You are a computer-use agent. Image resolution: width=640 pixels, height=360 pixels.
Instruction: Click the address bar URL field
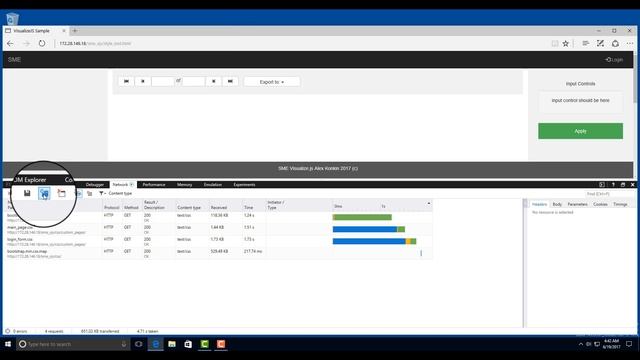[302, 43]
